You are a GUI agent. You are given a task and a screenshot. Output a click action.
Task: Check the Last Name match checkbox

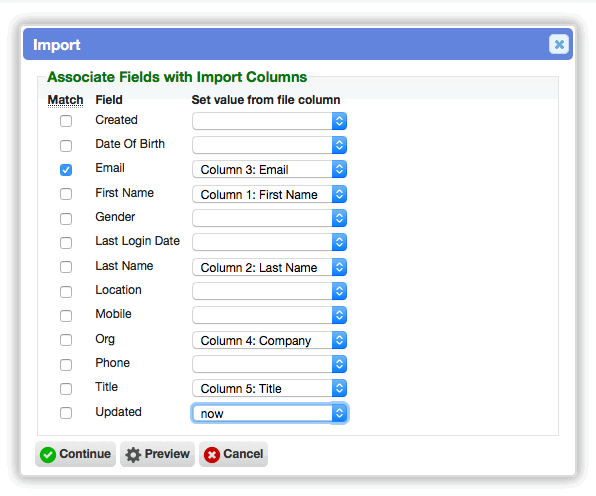pyautogui.click(x=66, y=267)
